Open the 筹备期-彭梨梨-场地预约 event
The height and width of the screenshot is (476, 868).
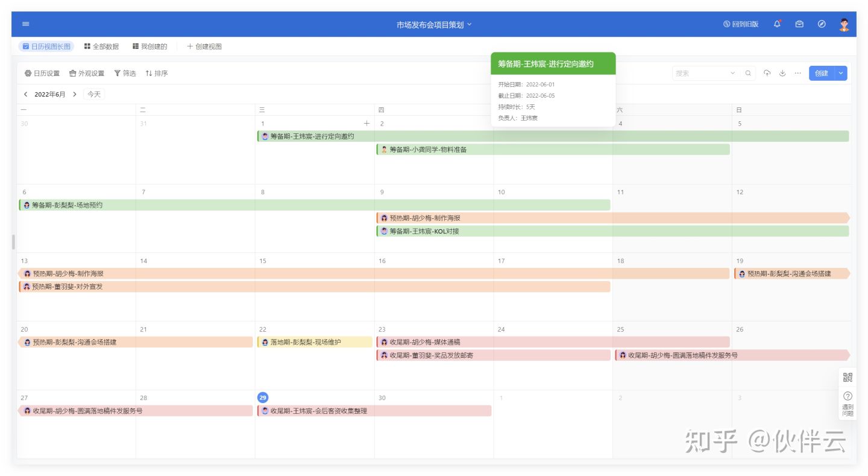tap(315, 205)
